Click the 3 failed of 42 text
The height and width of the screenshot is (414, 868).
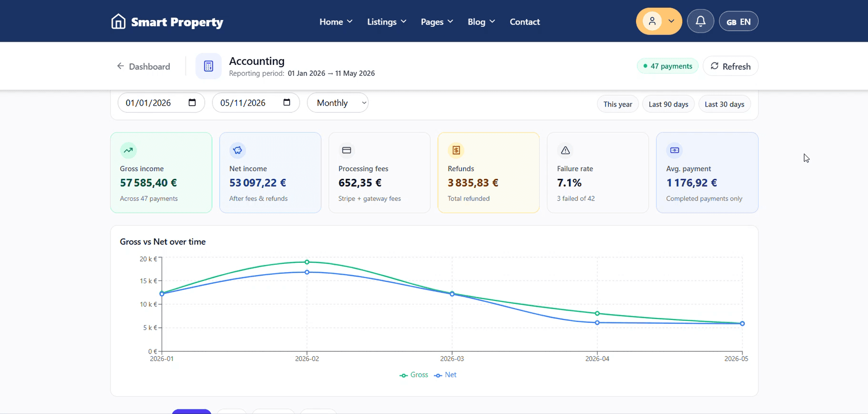576,199
